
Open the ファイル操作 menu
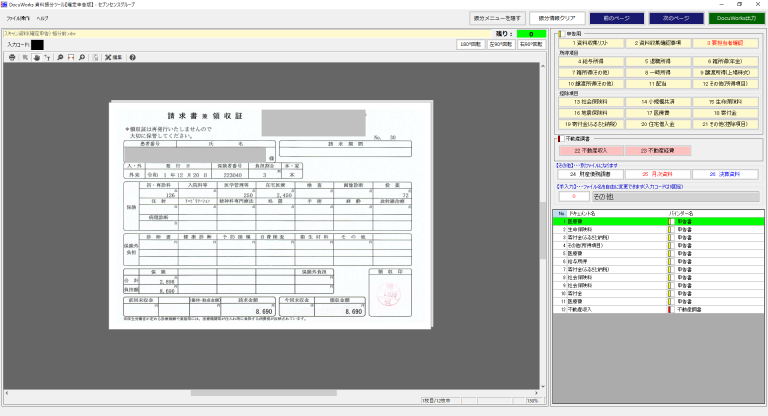(x=18, y=18)
